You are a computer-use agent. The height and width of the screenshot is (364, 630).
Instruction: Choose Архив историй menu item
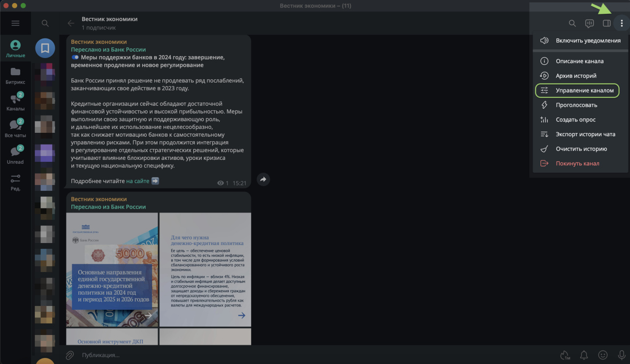point(581,76)
